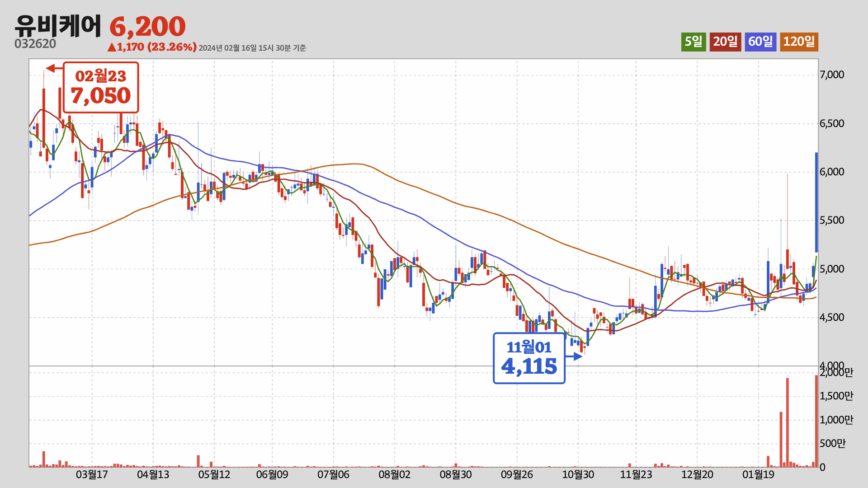Viewport: 868px width, 488px height.
Task: Click the current price 6,200
Action: click(x=147, y=27)
